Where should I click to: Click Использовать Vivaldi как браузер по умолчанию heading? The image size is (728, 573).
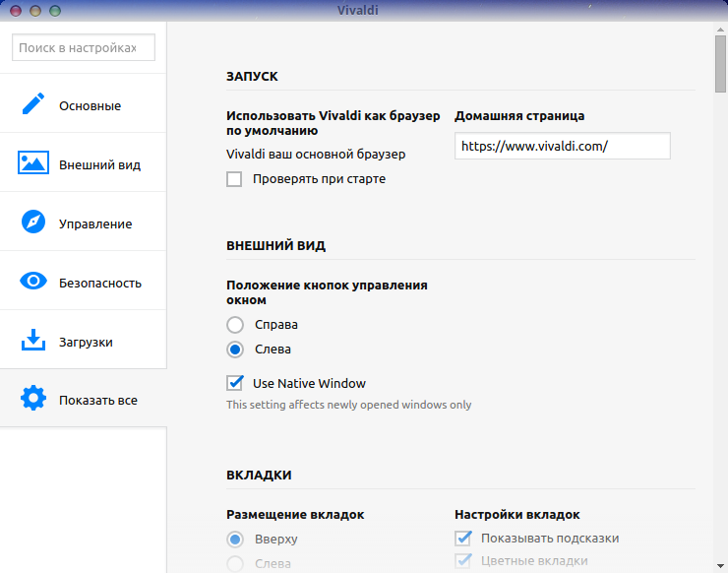pos(333,123)
